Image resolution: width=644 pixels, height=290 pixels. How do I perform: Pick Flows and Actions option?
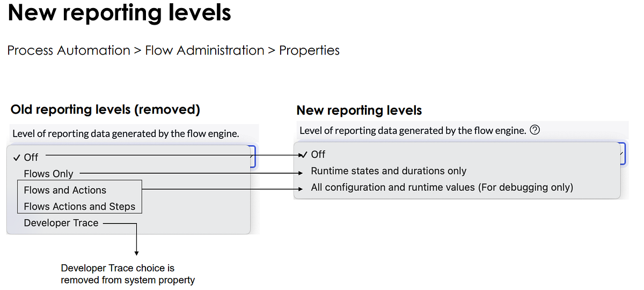pos(65,190)
